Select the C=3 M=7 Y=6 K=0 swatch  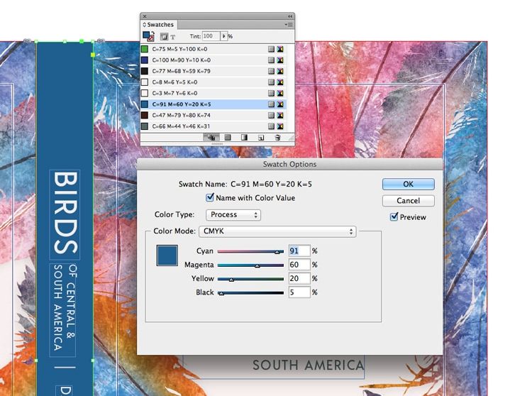(x=213, y=93)
